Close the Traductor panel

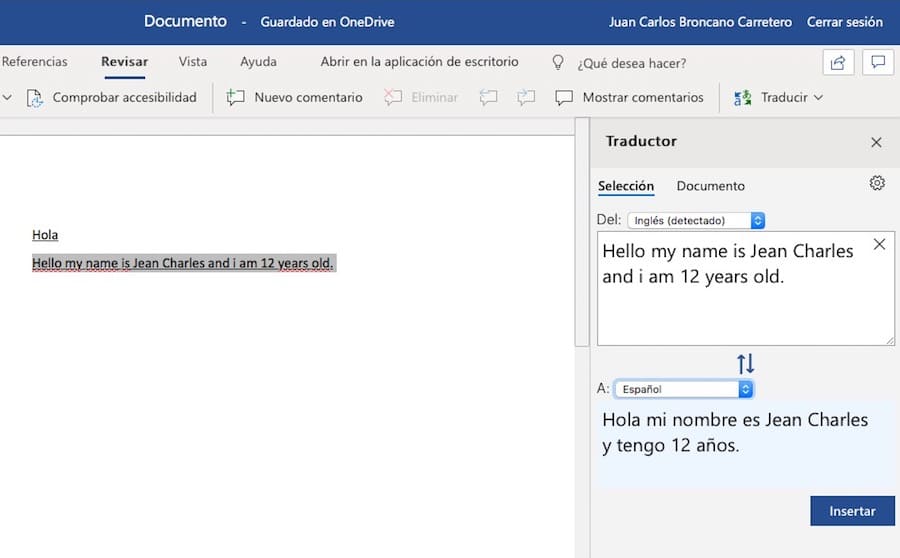point(876,142)
